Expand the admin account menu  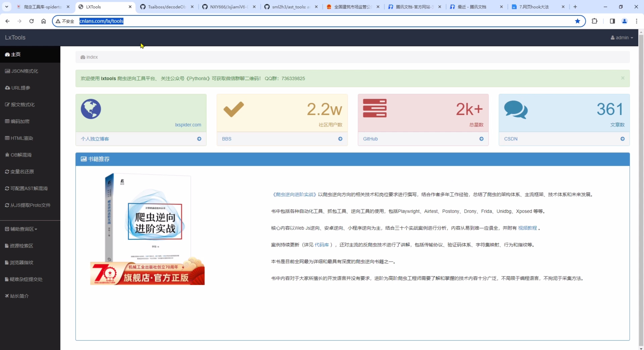pyautogui.click(x=622, y=38)
